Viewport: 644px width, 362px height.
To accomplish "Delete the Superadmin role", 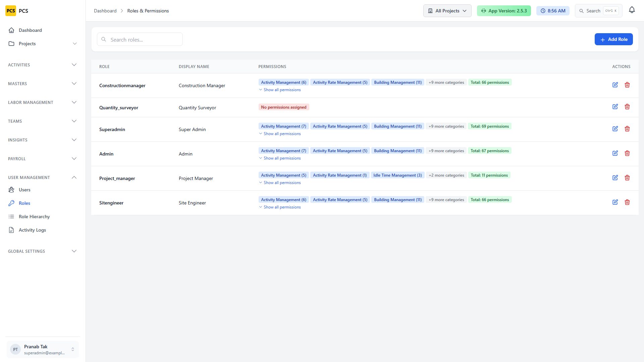I will point(627,129).
